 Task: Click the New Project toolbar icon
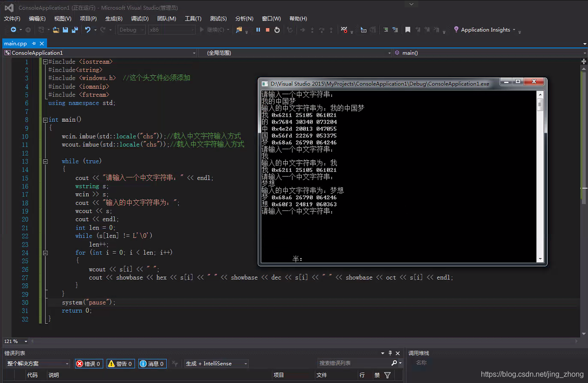[x=41, y=30]
